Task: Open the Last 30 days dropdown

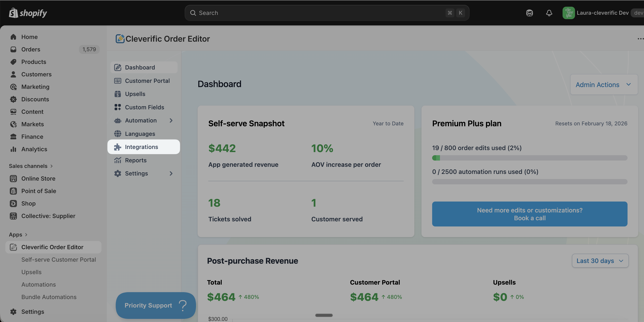Action: [600, 261]
